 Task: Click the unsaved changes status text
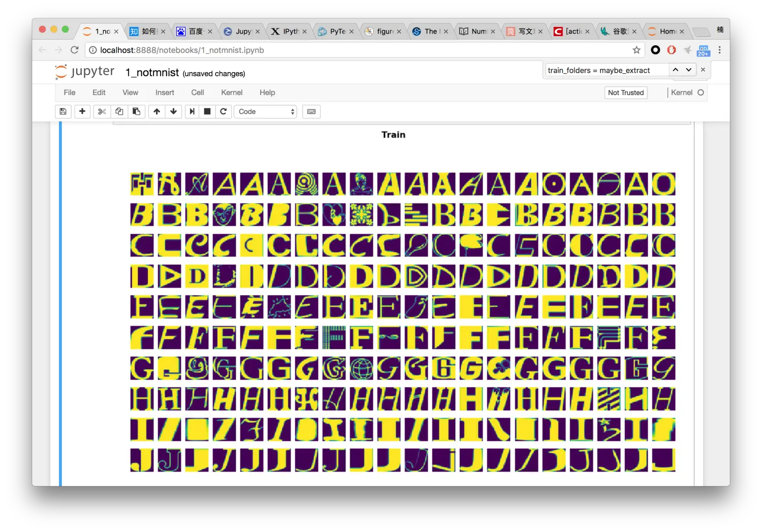coord(214,74)
